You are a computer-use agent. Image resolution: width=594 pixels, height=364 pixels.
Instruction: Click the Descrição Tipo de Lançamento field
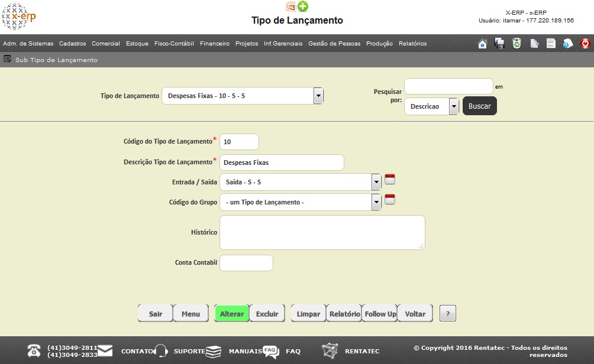point(282,162)
